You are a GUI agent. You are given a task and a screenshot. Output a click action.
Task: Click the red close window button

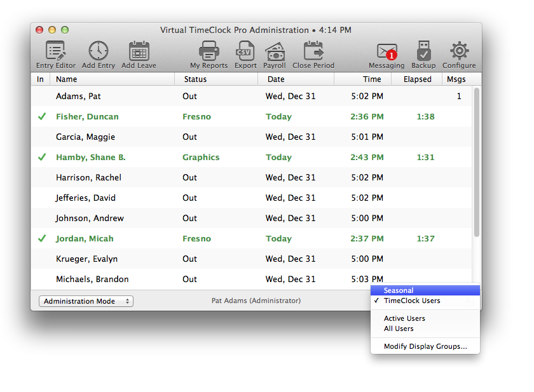39,30
